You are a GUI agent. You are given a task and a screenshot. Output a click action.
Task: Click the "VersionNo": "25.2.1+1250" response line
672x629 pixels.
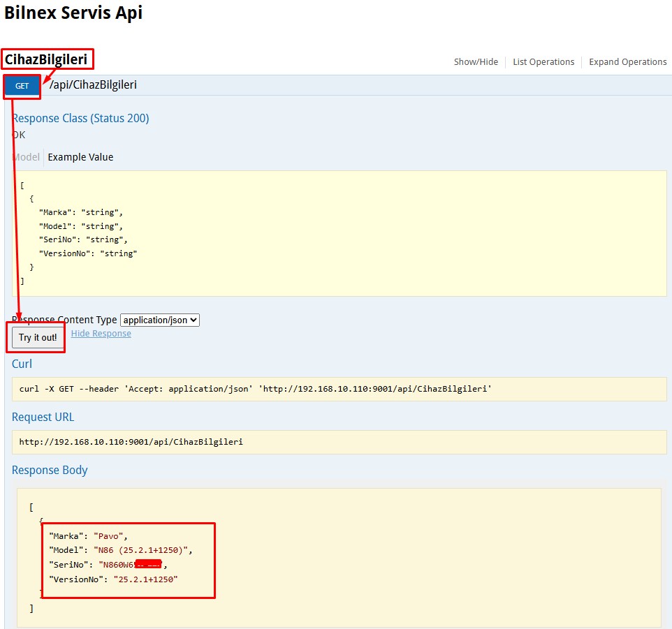click(114, 579)
